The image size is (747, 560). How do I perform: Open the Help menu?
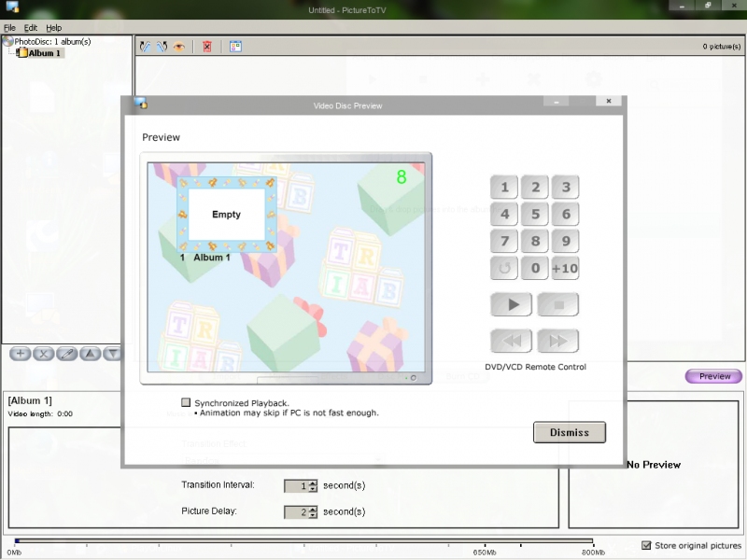[x=53, y=28]
